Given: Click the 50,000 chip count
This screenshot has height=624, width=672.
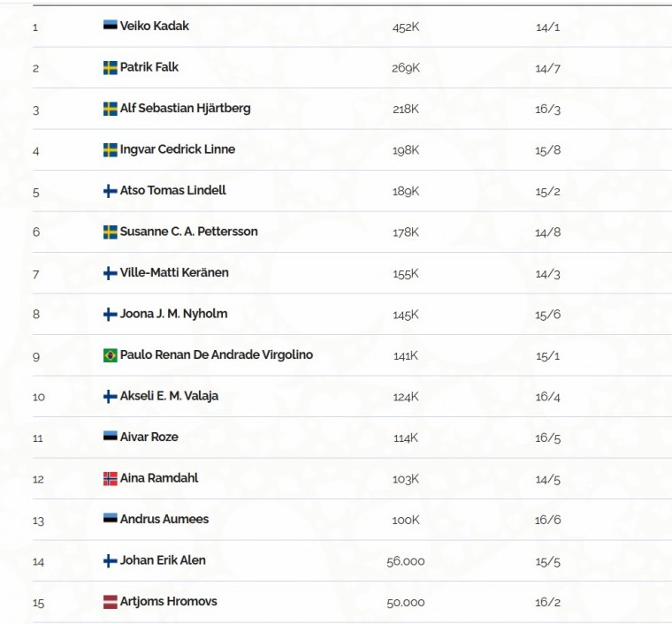Looking at the screenshot, I should [x=405, y=603].
